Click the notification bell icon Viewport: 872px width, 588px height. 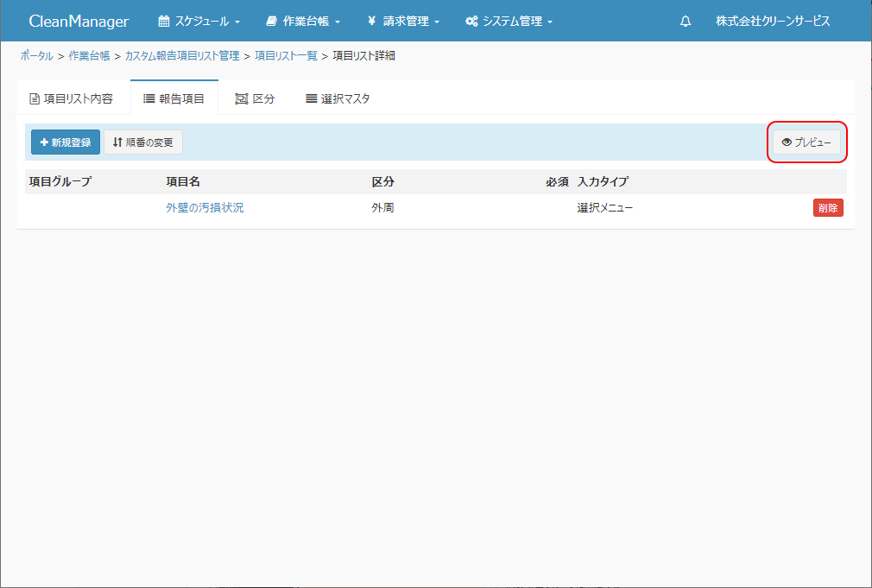pyautogui.click(x=686, y=22)
